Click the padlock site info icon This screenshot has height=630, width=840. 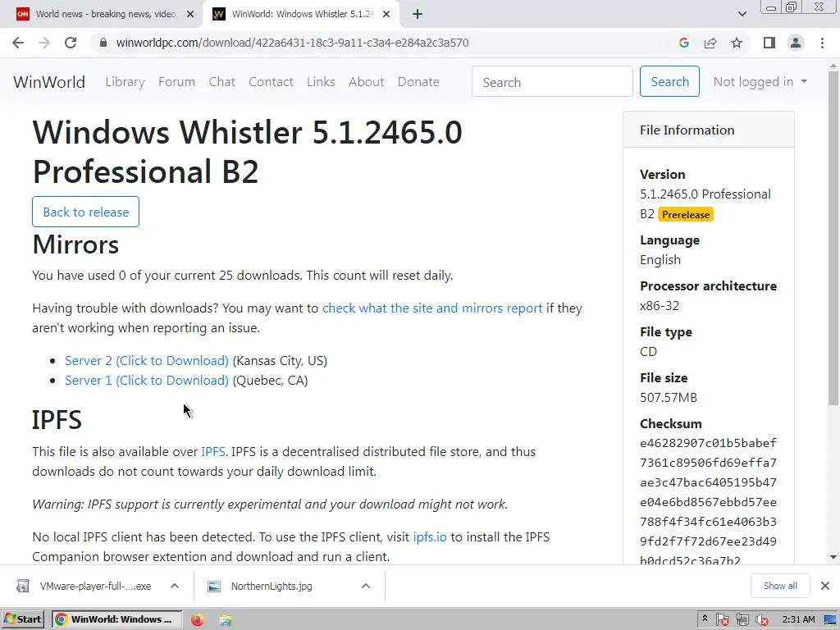103,43
